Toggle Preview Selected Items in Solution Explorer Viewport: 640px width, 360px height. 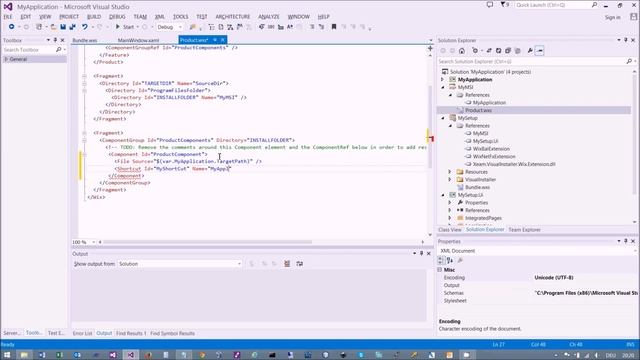pyautogui.click(x=540, y=51)
